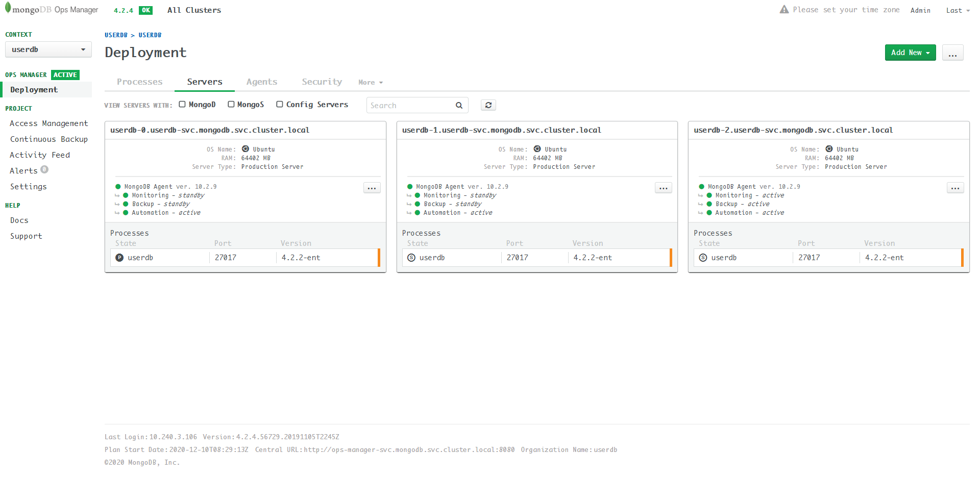This screenshot has height=478, width=980.
Task: Click port 27017 on userdb-2 row
Action: coord(810,258)
